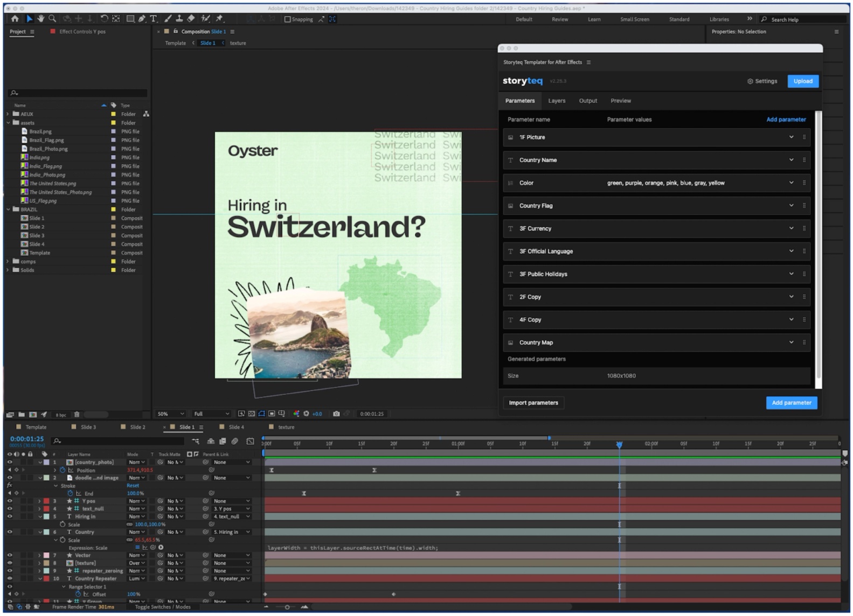Select the Hand tool
The width and height of the screenshot is (853, 616).
(x=40, y=19)
